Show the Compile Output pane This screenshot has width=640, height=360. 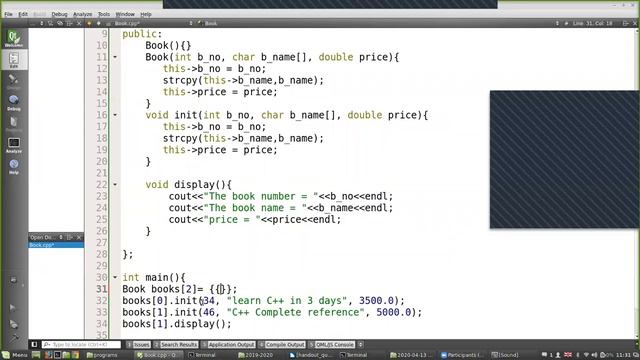(x=282, y=344)
